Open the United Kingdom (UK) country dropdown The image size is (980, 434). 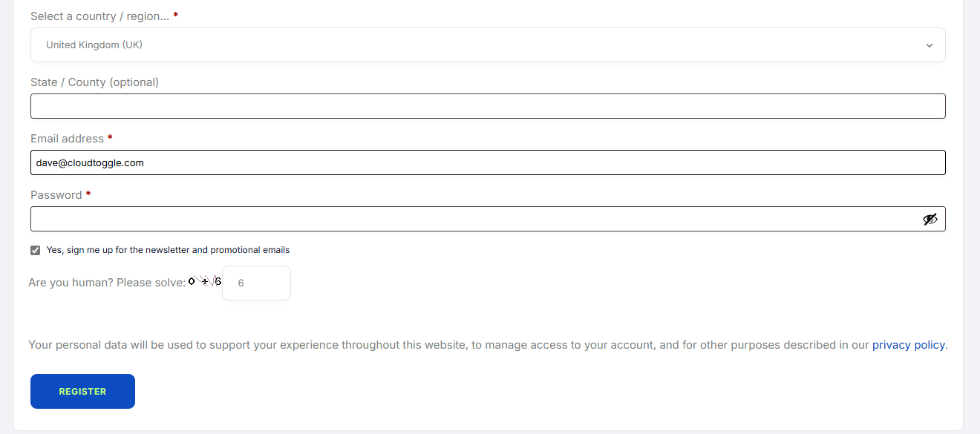(x=488, y=45)
